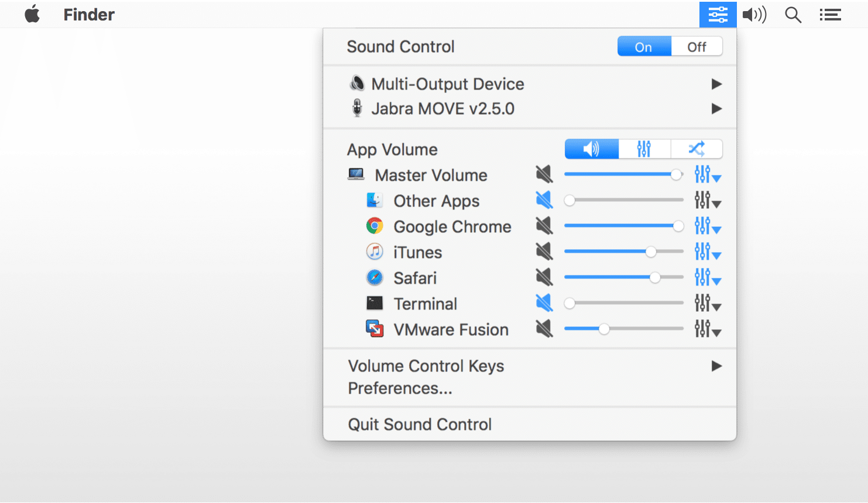Adjust the Master Volume slider
868x503 pixels.
pos(624,174)
